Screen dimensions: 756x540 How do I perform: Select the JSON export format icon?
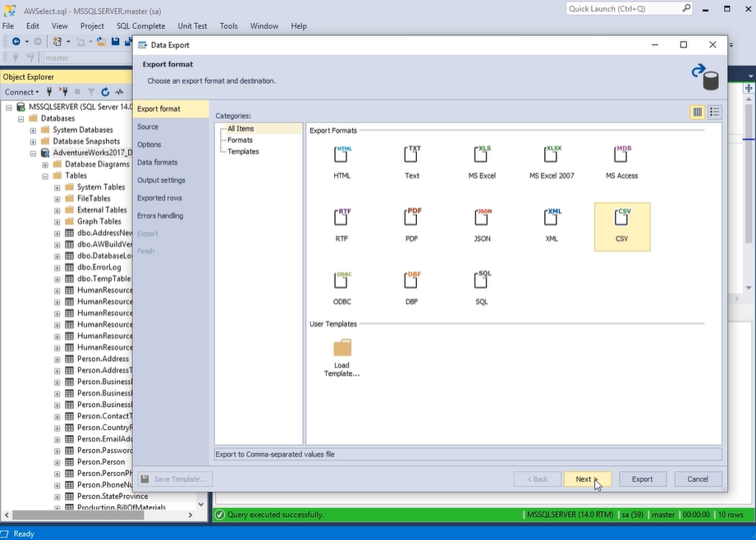click(x=482, y=218)
